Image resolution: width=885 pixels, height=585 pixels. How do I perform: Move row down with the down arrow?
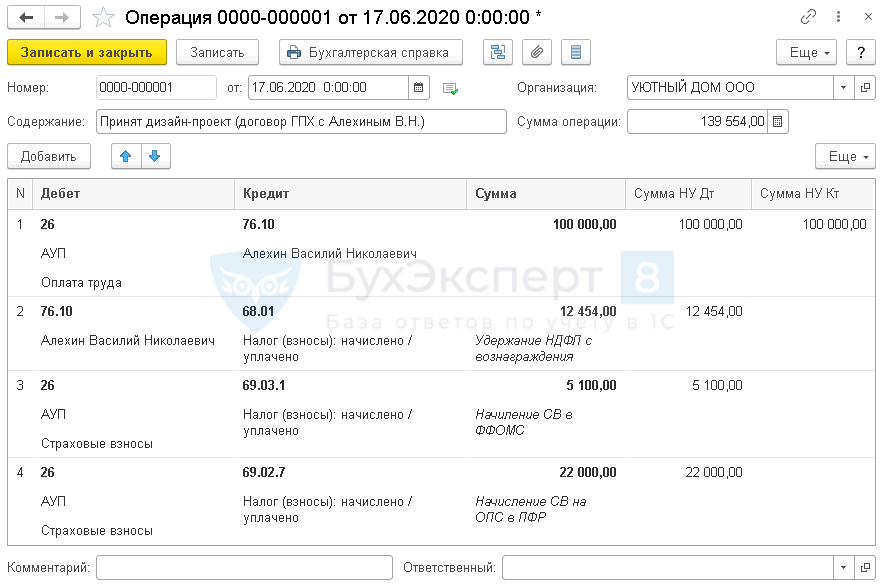pos(156,156)
